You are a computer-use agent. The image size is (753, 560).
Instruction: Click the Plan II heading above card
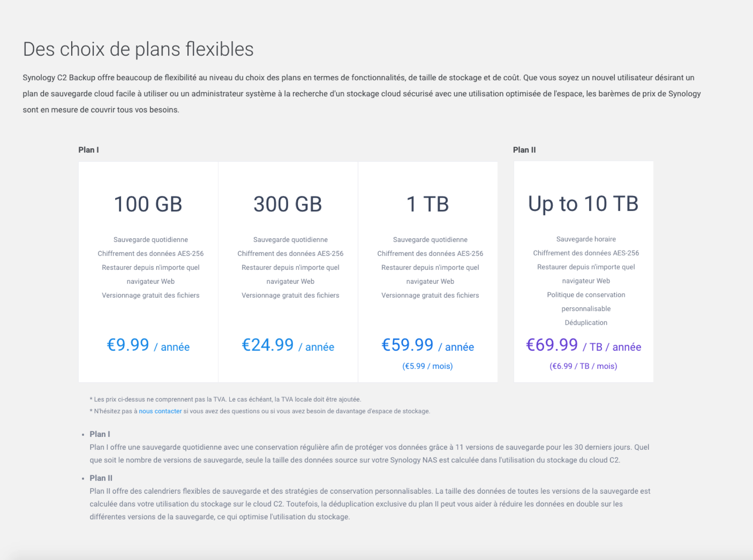click(524, 150)
